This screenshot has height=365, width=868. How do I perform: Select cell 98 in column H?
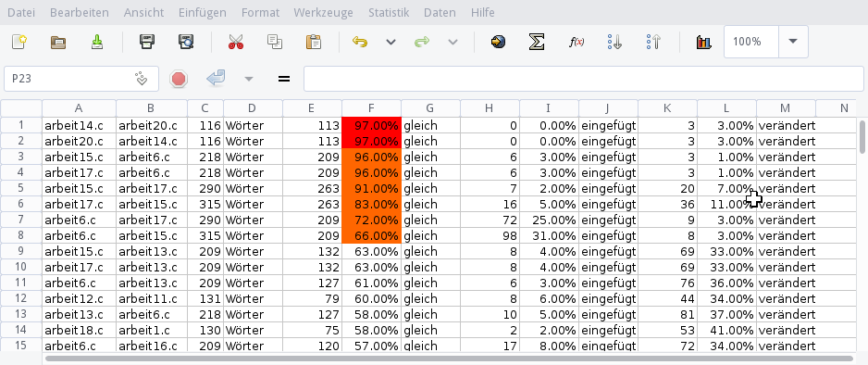(x=490, y=235)
